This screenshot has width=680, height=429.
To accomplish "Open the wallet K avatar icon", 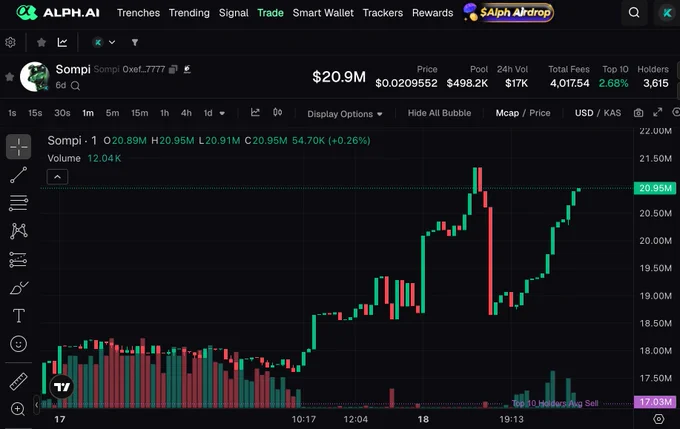I will pyautogui.click(x=667, y=13).
